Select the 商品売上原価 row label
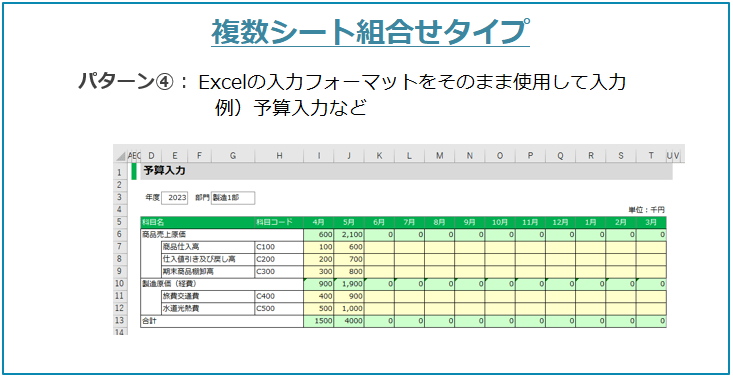733x378 pixels. (x=222, y=235)
